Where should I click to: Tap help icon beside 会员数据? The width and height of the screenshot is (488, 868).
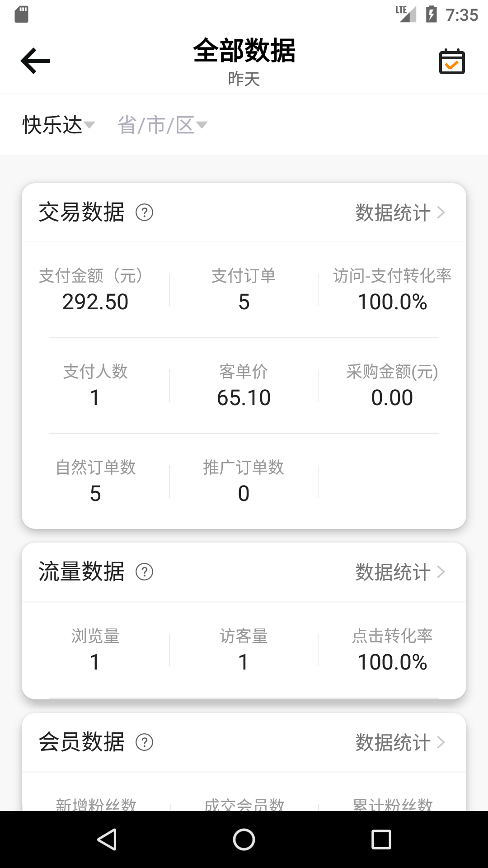[145, 742]
